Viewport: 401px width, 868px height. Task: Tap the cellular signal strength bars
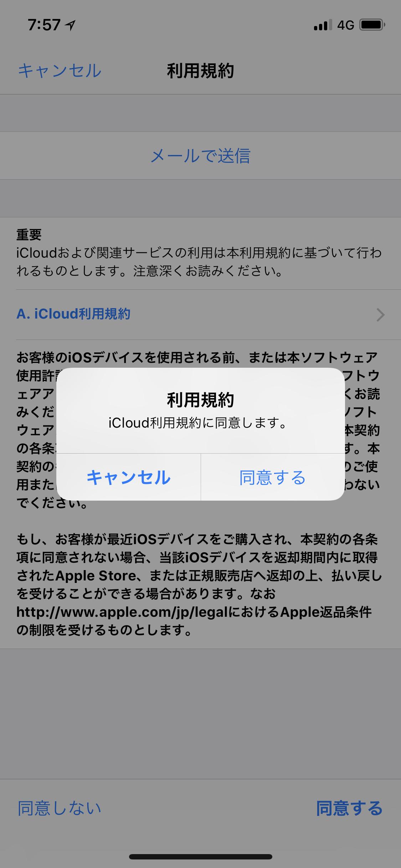click(323, 25)
